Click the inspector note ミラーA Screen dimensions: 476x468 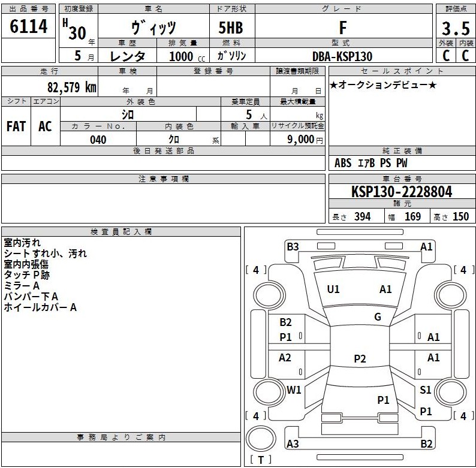point(22,286)
